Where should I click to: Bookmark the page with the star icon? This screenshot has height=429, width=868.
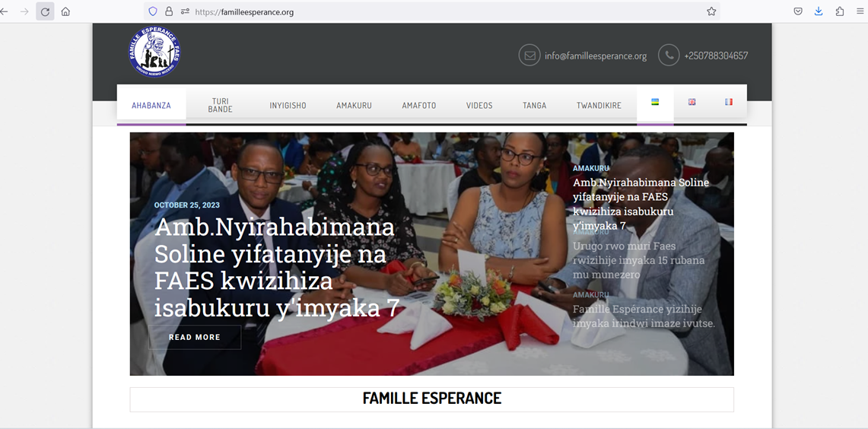click(x=711, y=11)
